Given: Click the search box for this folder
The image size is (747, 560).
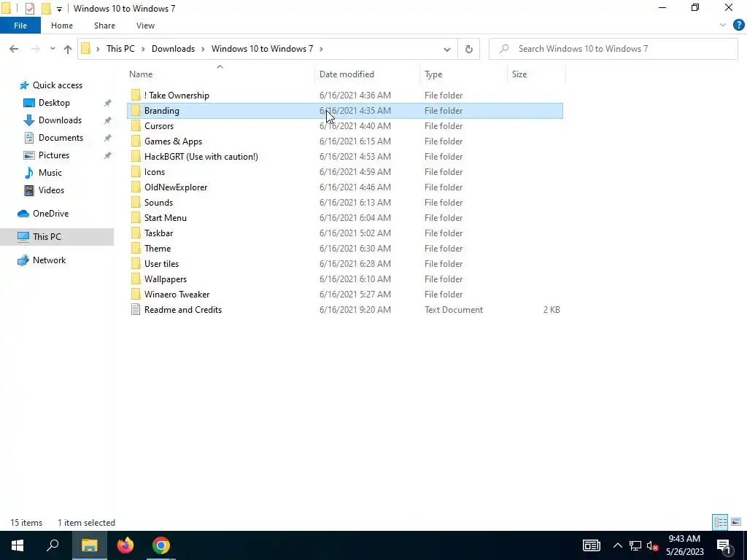Looking at the screenshot, I should tap(613, 49).
